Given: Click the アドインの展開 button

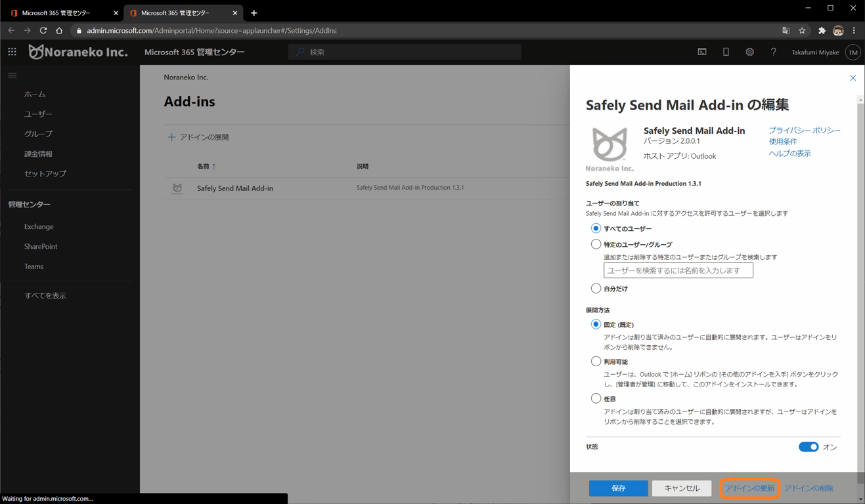Looking at the screenshot, I should pos(198,137).
